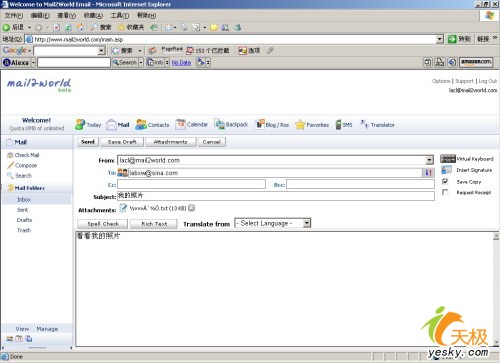Check the Request Receipt checkbox
Image resolution: width=500 pixels, height=363 pixels.
(445, 192)
